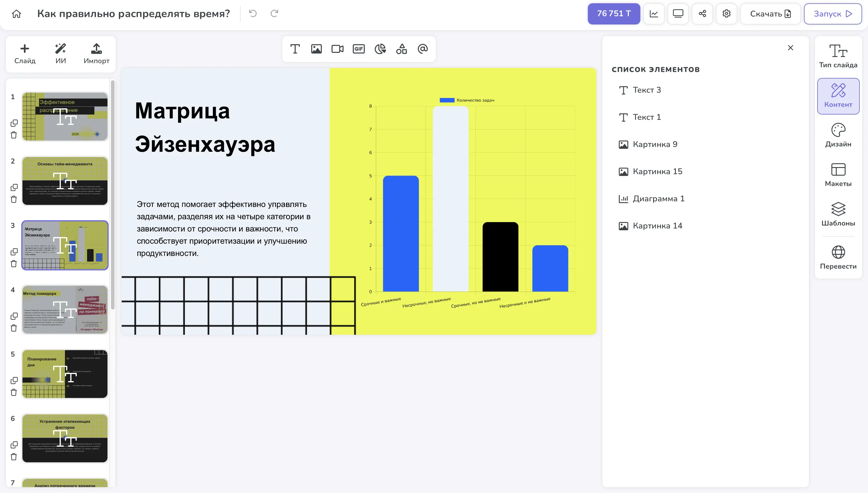
Task: Open presentation analytics chart icon
Action: click(654, 14)
